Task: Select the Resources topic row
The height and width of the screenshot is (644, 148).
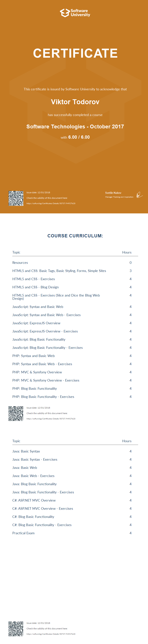Action: click(x=20, y=263)
